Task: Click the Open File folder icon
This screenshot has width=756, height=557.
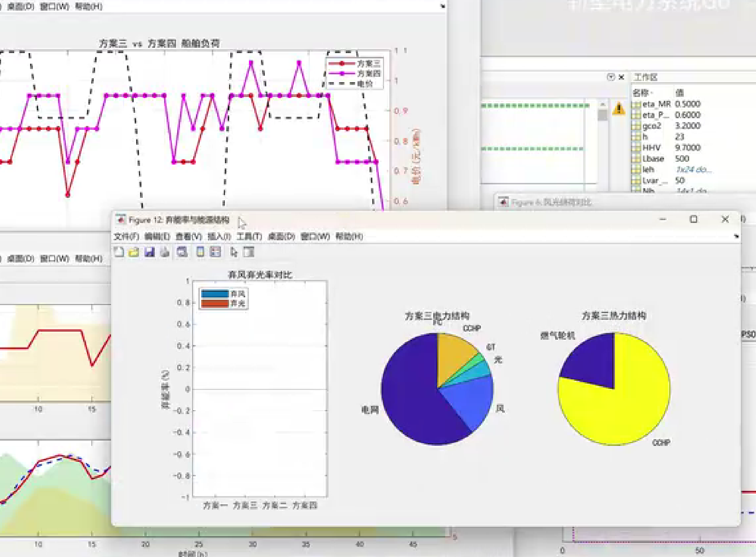Action: pos(134,252)
